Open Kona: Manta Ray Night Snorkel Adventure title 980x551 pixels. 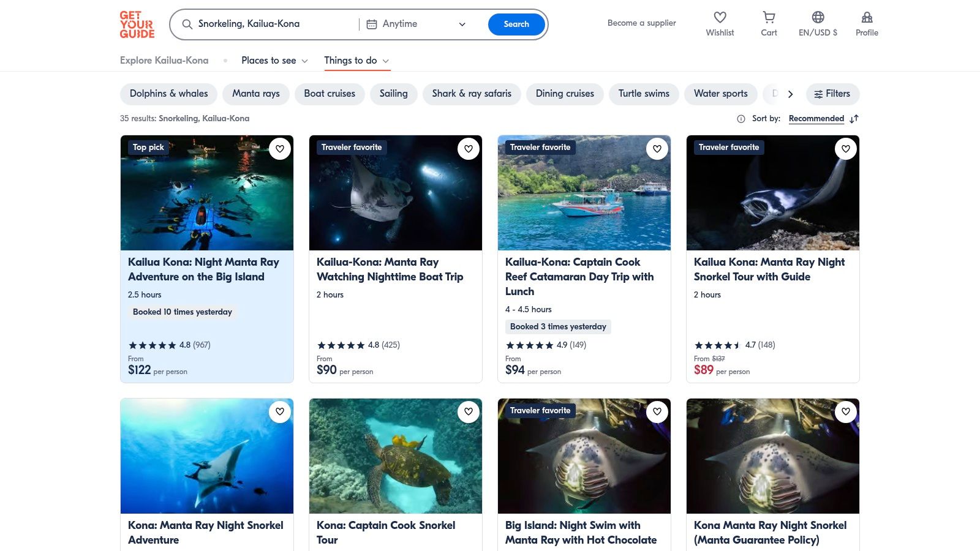206,533
